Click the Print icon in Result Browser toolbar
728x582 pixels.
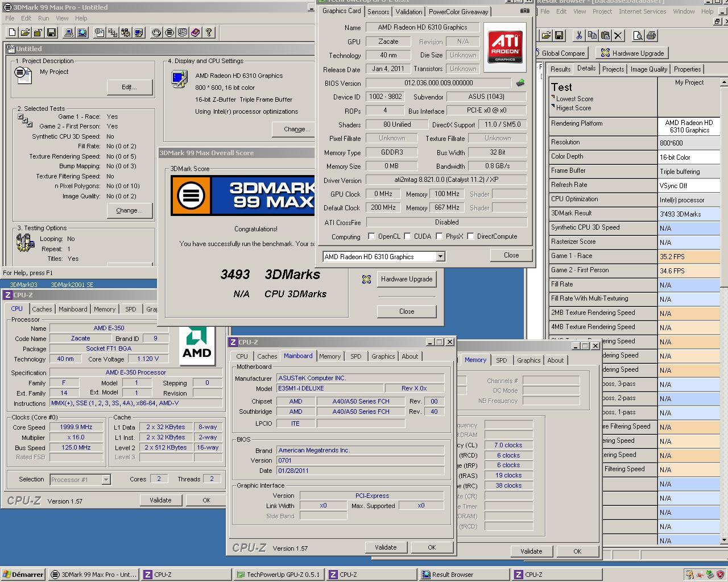pos(651,36)
